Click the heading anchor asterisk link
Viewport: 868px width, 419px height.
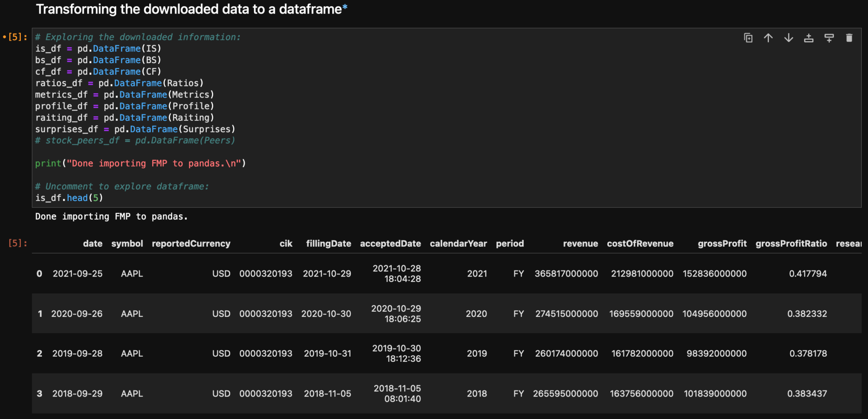pyautogui.click(x=345, y=8)
